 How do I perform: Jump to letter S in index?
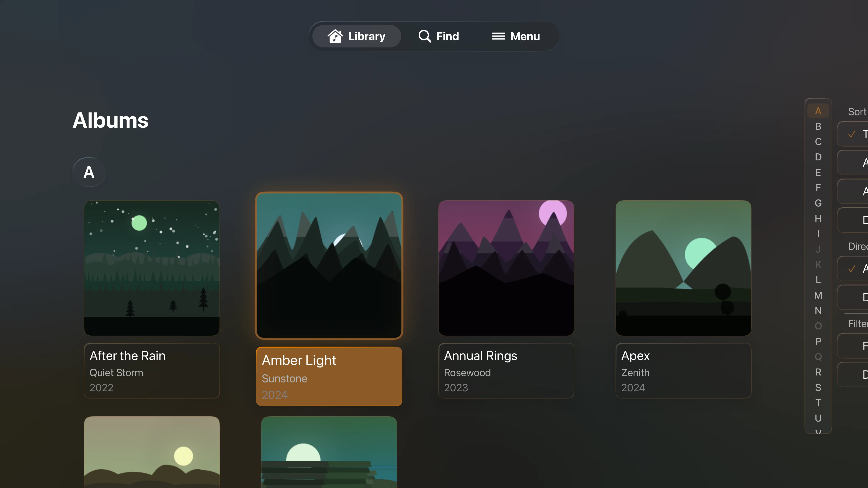click(x=818, y=388)
